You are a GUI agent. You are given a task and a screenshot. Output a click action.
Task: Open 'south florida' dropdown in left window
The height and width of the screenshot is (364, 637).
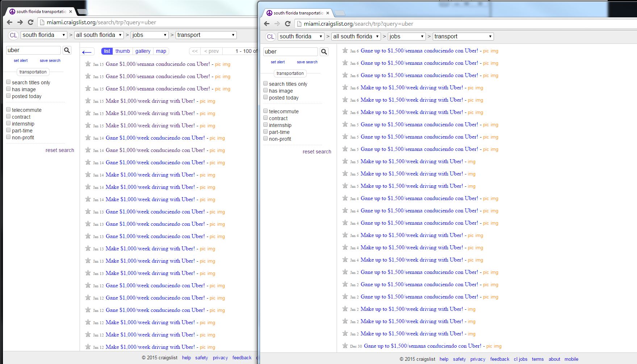(44, 35)
